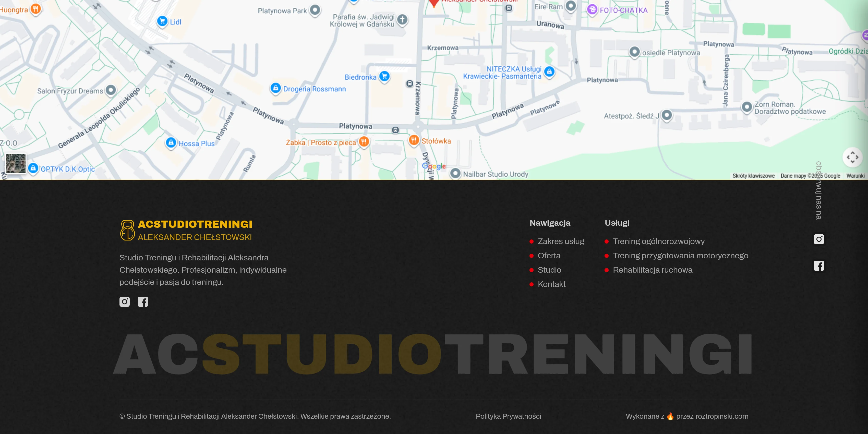The image size is (868, 434).
Task: Open the Kontakt footer link
Action: click(551, 284)
